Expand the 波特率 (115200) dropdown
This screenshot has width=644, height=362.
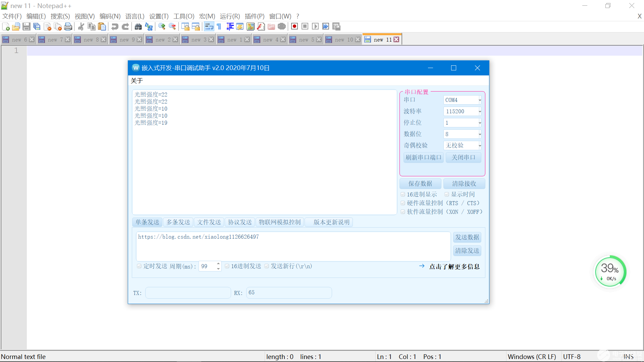pyautogui.click(x=480, y=111)
